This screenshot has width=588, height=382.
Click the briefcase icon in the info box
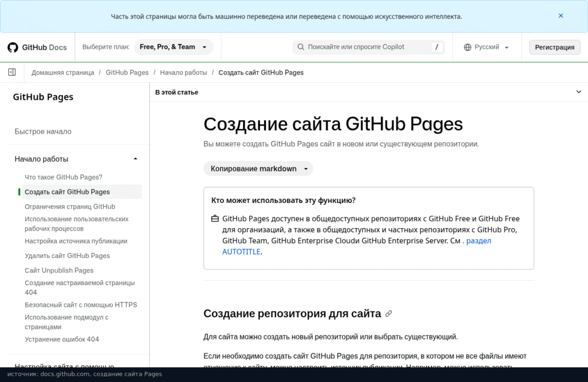215,219
